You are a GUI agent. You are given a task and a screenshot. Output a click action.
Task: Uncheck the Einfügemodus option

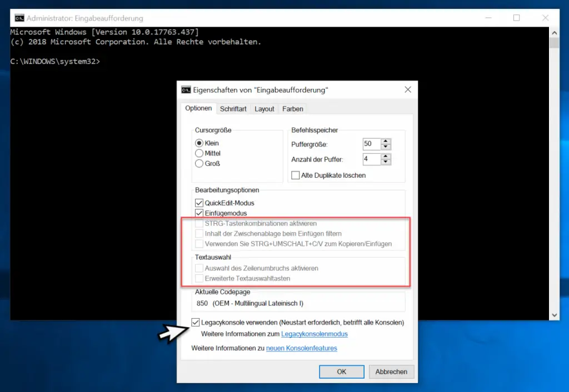(199, 213)
